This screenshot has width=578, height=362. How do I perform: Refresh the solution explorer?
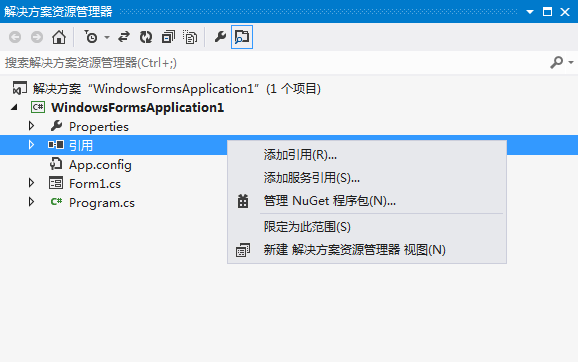tap(146, 37)
